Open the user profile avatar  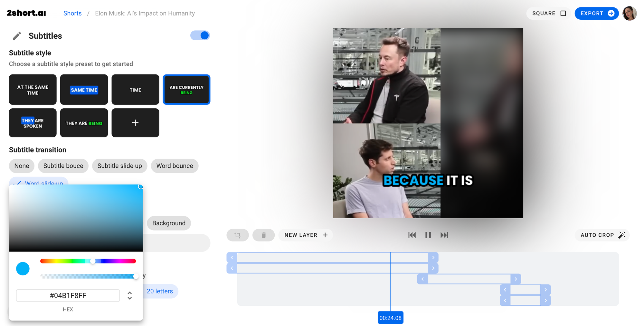[630, 13]
